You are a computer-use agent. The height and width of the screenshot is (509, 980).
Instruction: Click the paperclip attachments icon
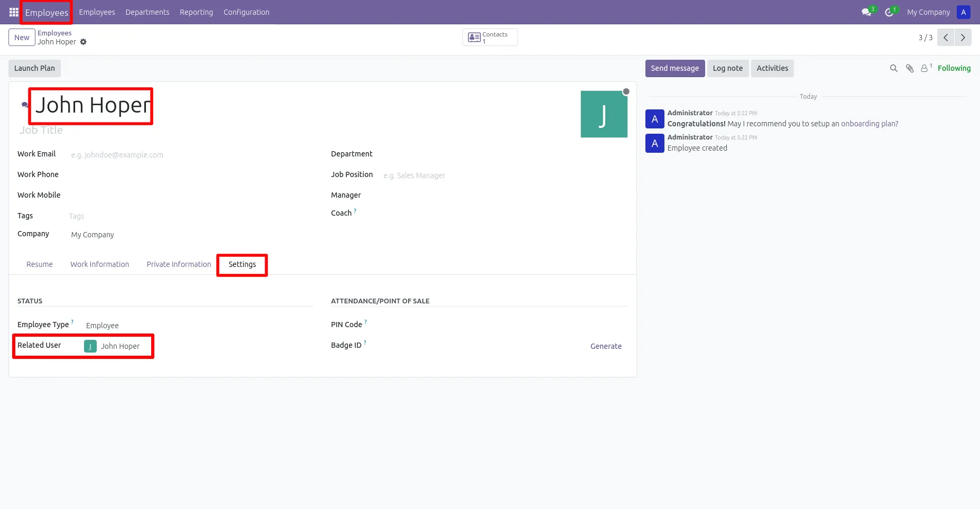tap(910, 68)
